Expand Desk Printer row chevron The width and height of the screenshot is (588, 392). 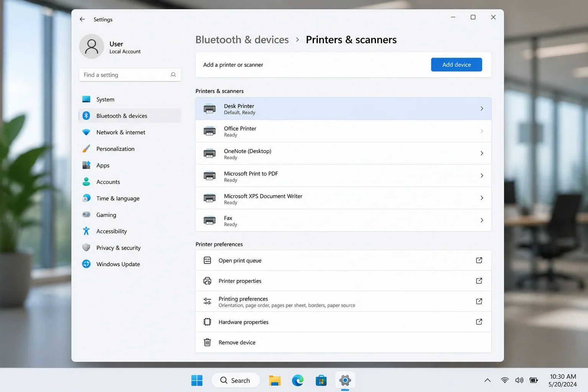click(482, 109)
